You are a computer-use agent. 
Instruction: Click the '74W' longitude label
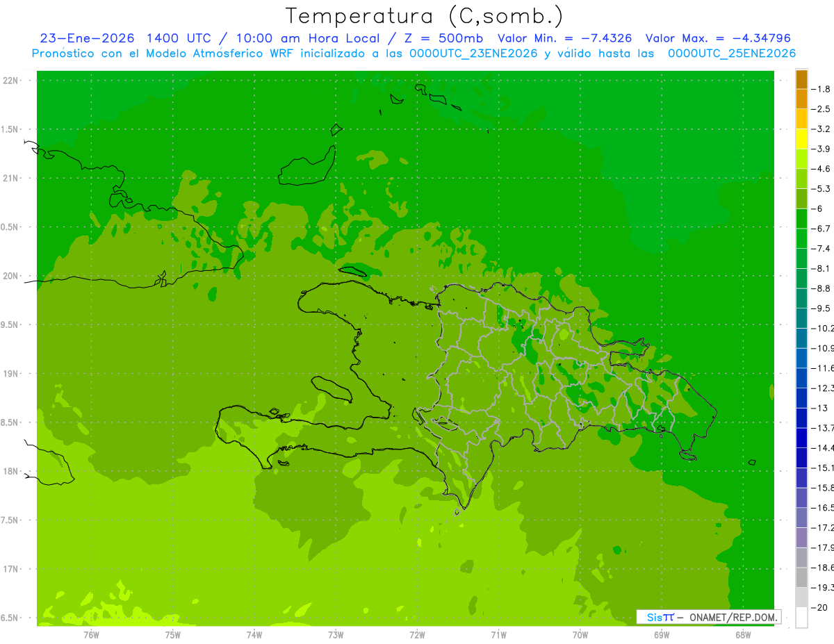[254, 635]
